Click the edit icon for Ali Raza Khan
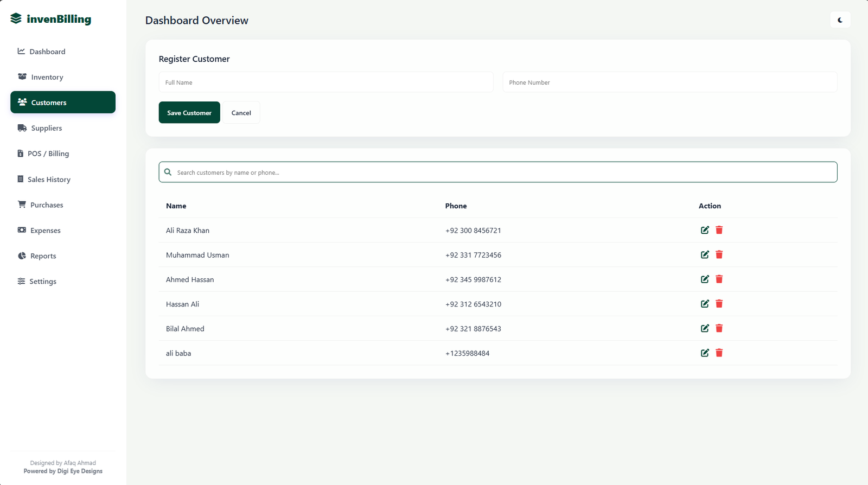Image resolution: width=868 pixels, height=485 pixels. coord(705,230)
